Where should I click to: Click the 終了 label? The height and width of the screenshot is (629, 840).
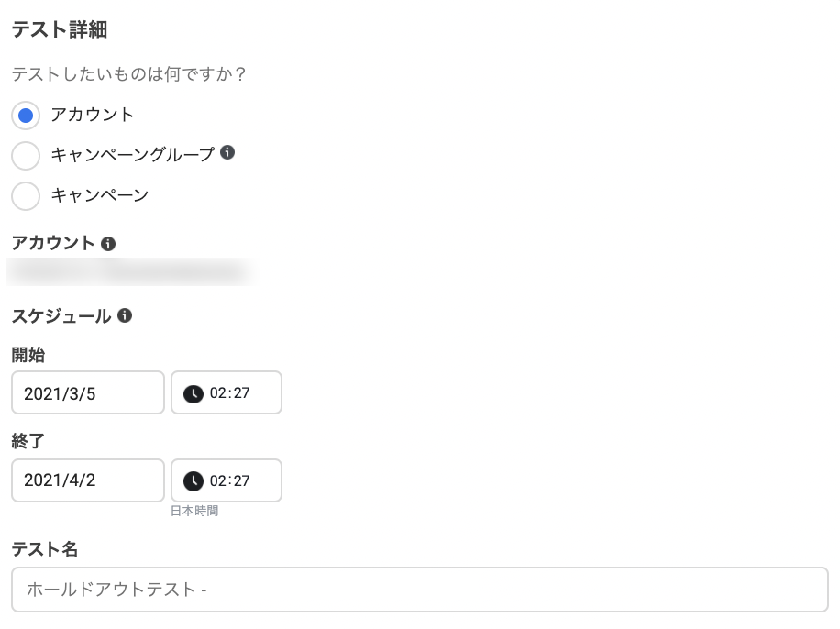click(x=28, y=442)
